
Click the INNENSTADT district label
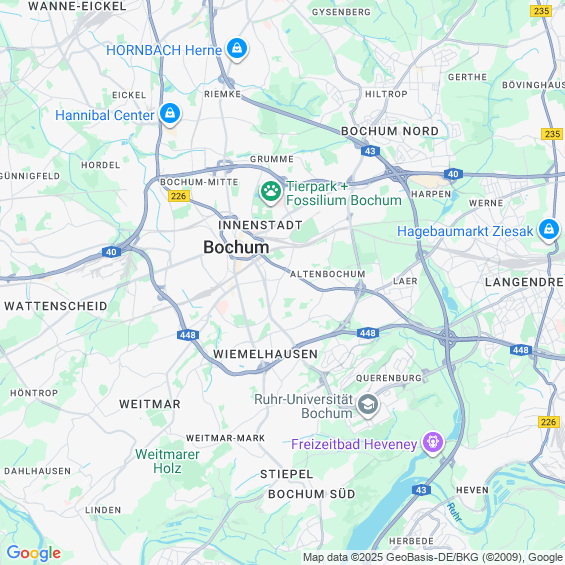coord(260,225)
